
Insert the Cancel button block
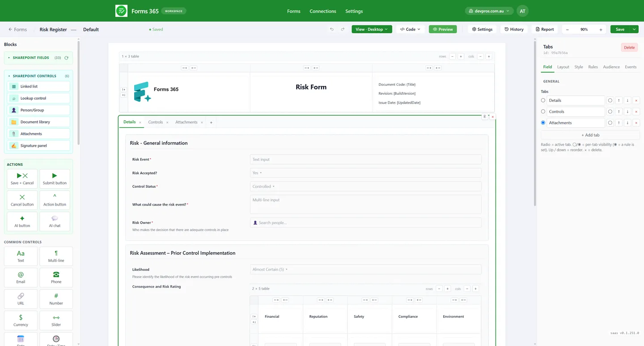22,200
